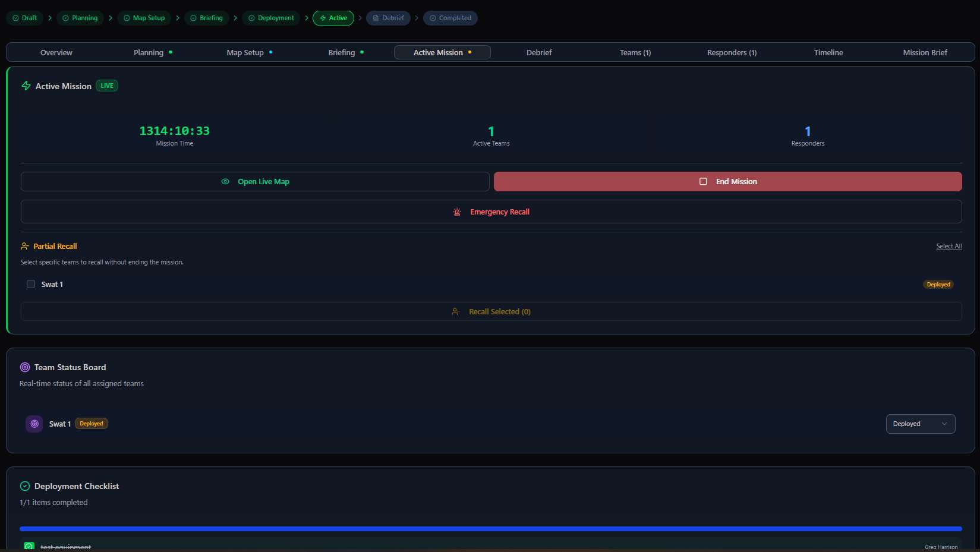
Task: Click the Open Live Map button
Action: pyautogui.click(x=255, y=181)
